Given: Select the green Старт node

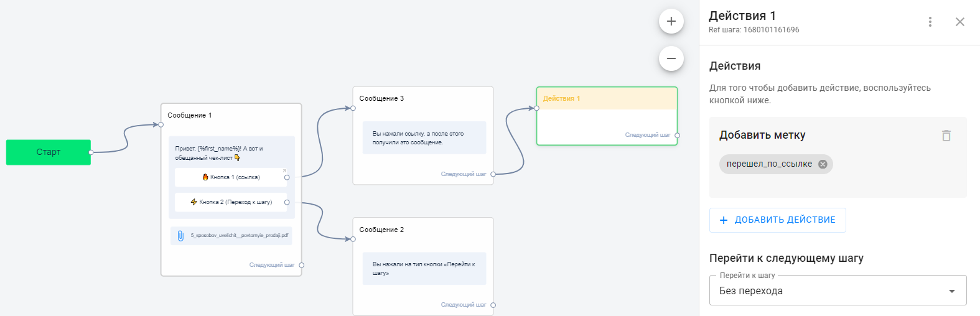Looking at the screenshot, I should pyautogui.click(x=49, y=152).
